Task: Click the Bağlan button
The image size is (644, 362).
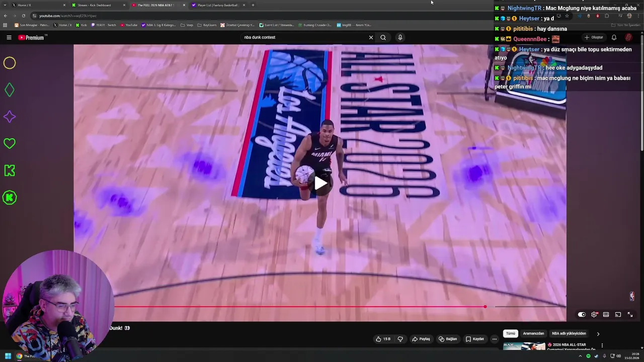Action: pyautogui.click(x=448, y=339)
